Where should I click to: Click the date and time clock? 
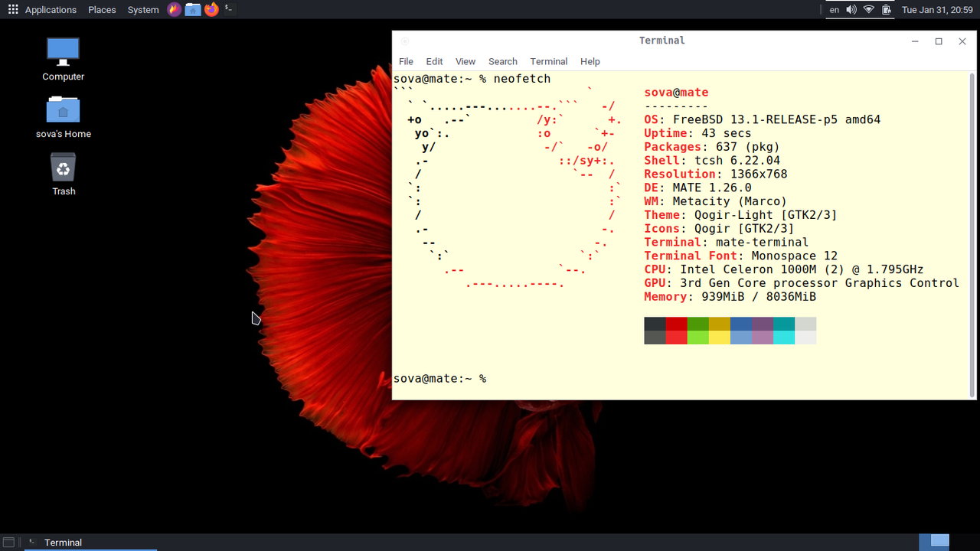tap(937, 10)
